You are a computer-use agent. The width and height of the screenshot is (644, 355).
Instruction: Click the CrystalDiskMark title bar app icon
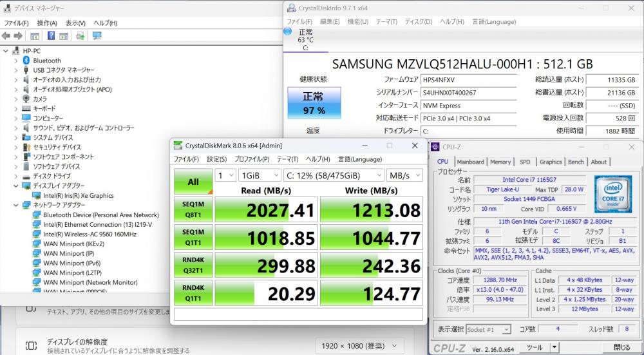pyautogui.click(x=178, y=146)
